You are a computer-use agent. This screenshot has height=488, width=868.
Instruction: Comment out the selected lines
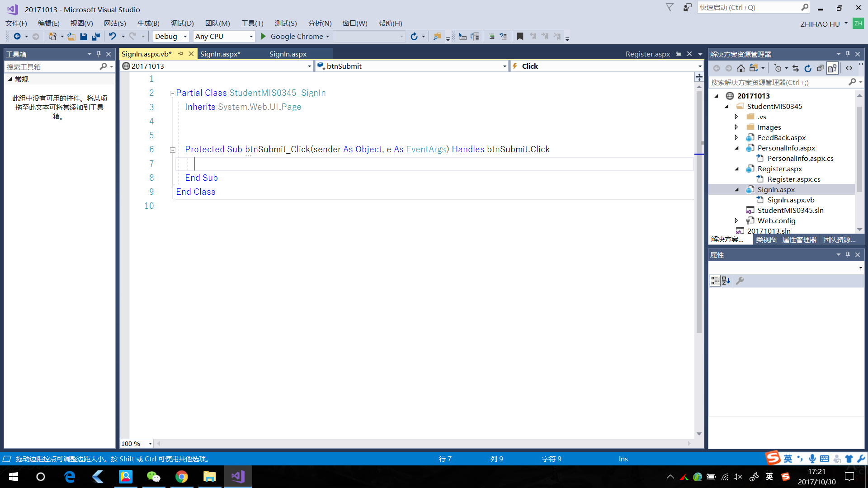(x=491, y=37)
